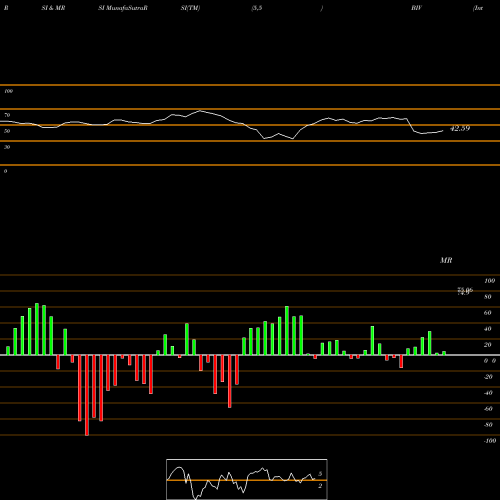Screen dimensions: 500x500
Task: Click the 'SI MunafaSutraR' header text
Action: [123, 8]
